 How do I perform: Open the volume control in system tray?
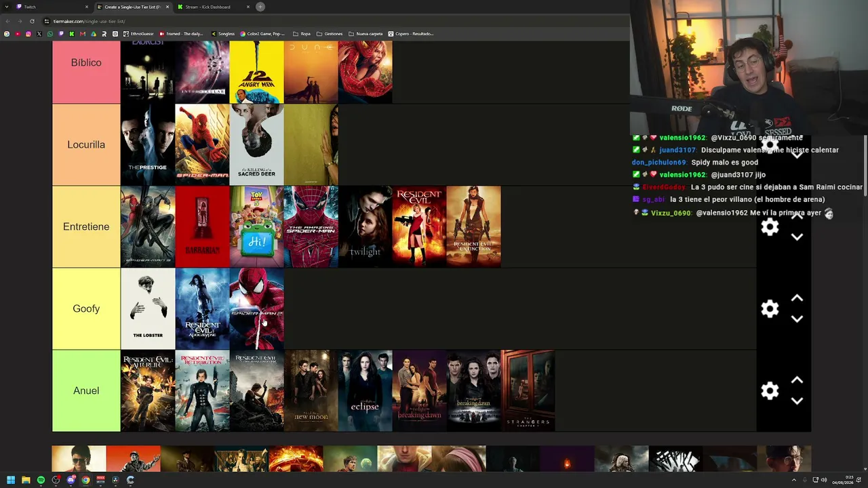click(824, 480)
